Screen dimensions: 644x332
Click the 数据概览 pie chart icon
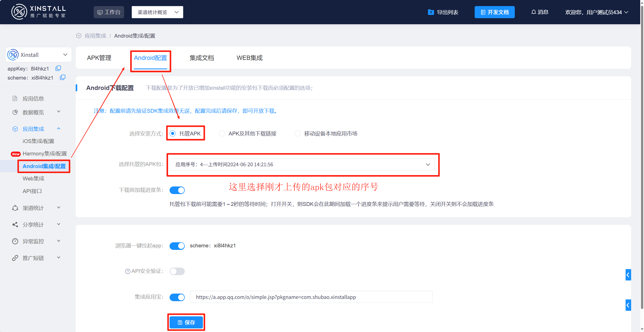point(15,112)
